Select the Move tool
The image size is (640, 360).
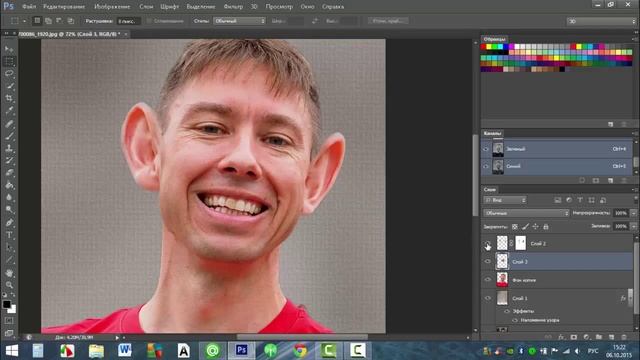(x=9, y=49)
